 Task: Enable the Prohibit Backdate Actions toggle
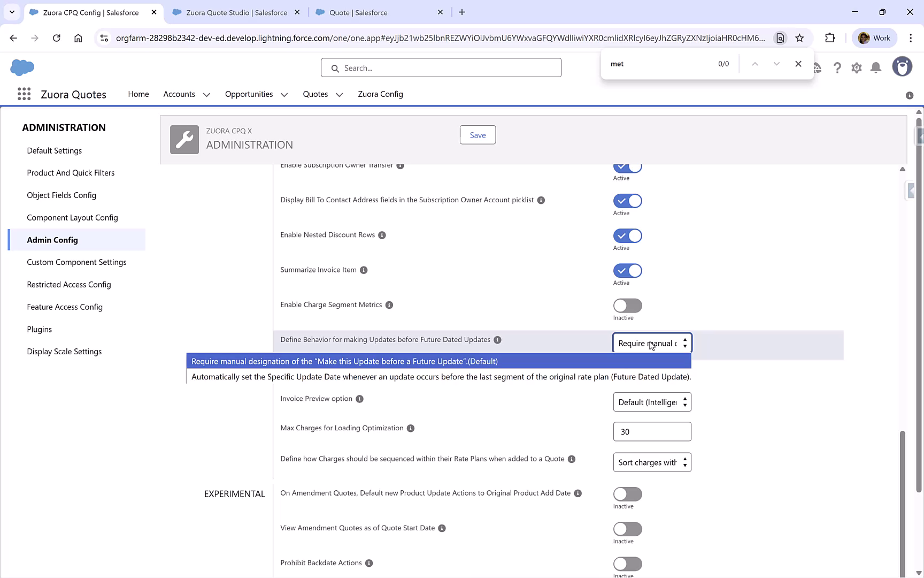[627, 564]
